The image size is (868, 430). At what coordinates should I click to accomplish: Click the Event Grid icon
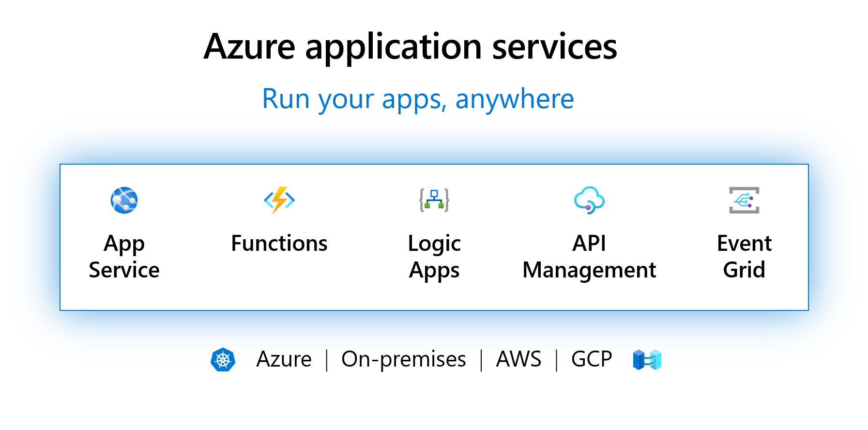pos(744,200)
